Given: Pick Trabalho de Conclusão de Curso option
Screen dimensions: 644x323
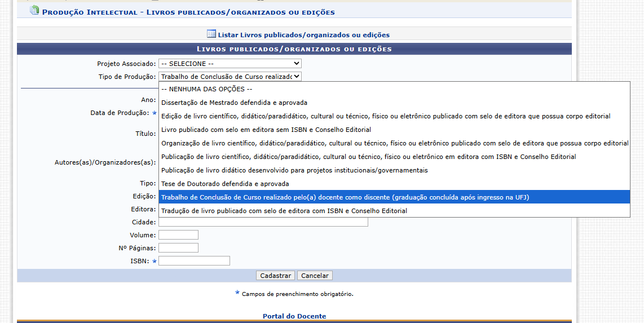Looking at the screenshot, I should [394, 197].
